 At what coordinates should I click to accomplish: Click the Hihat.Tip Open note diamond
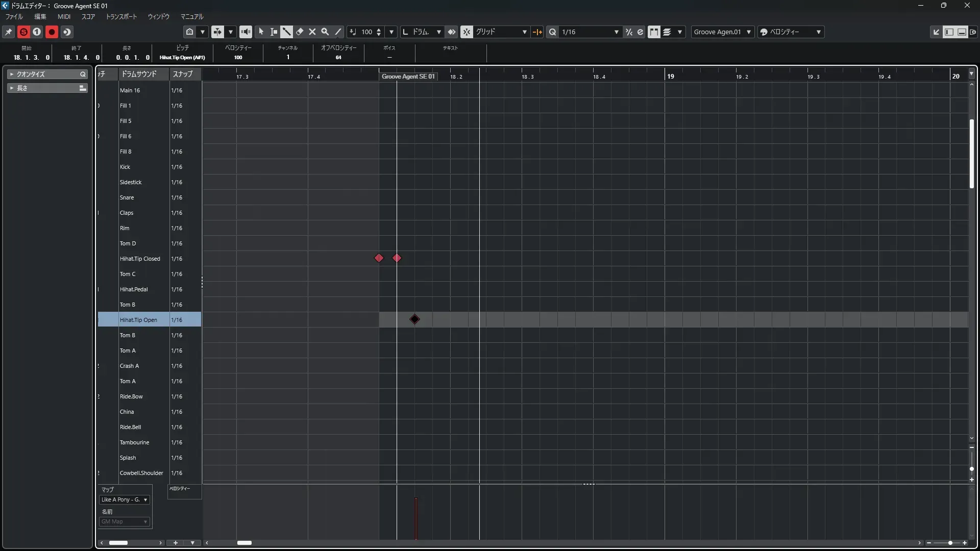coord(414,319)
